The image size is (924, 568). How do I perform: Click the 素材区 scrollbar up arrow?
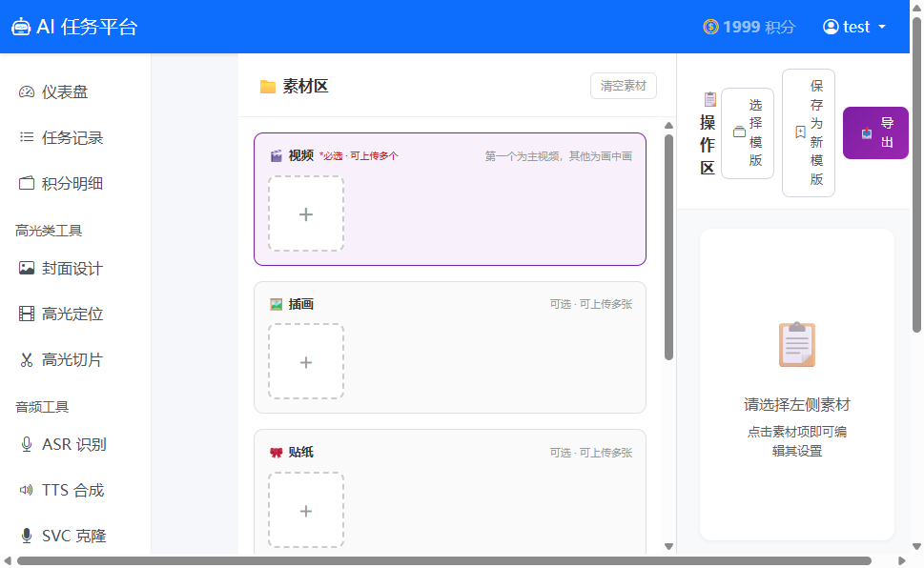pyautogui.click(x=668, y=126)
